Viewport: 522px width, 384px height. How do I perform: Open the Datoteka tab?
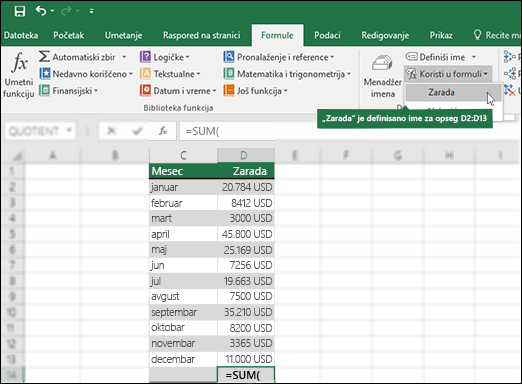[21, 35]
